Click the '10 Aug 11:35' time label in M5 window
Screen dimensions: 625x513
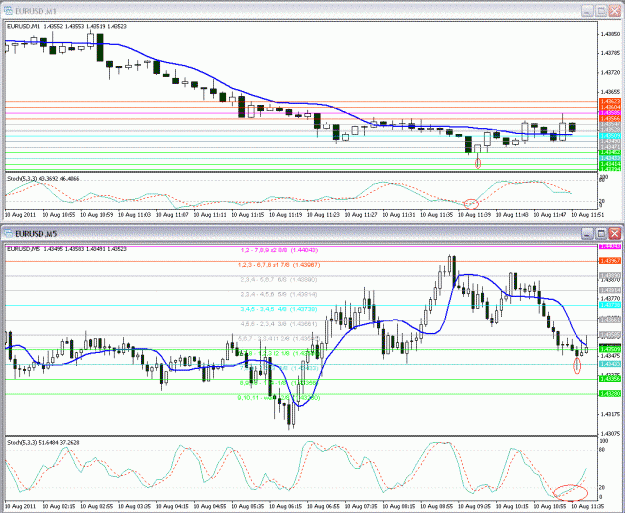587,507
